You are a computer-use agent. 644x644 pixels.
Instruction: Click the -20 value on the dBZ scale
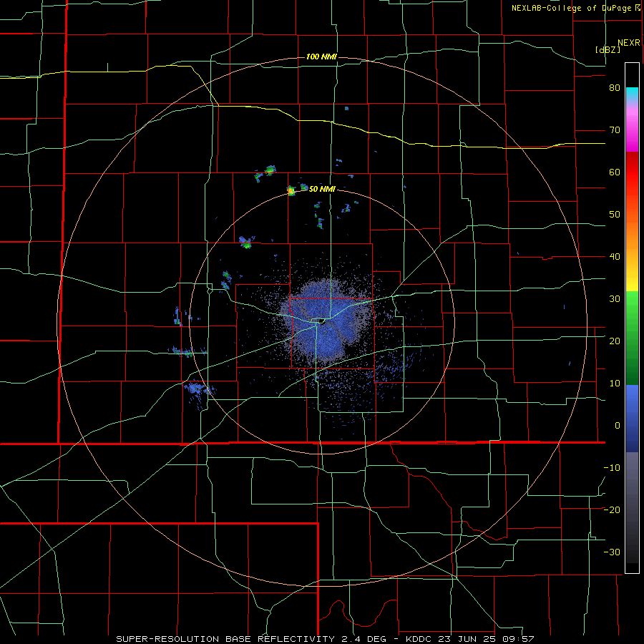click(x=612, y=510)
